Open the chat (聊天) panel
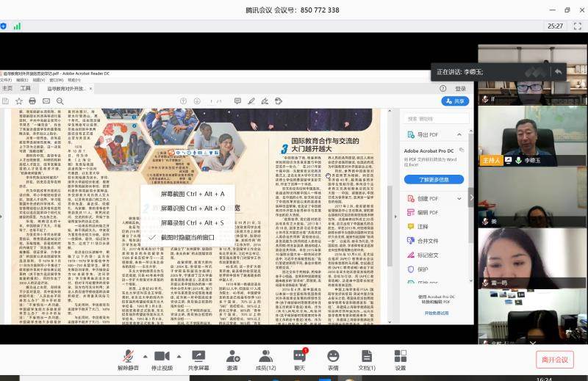The height and width of the screenshot is (381, 588). coord(299,356)
